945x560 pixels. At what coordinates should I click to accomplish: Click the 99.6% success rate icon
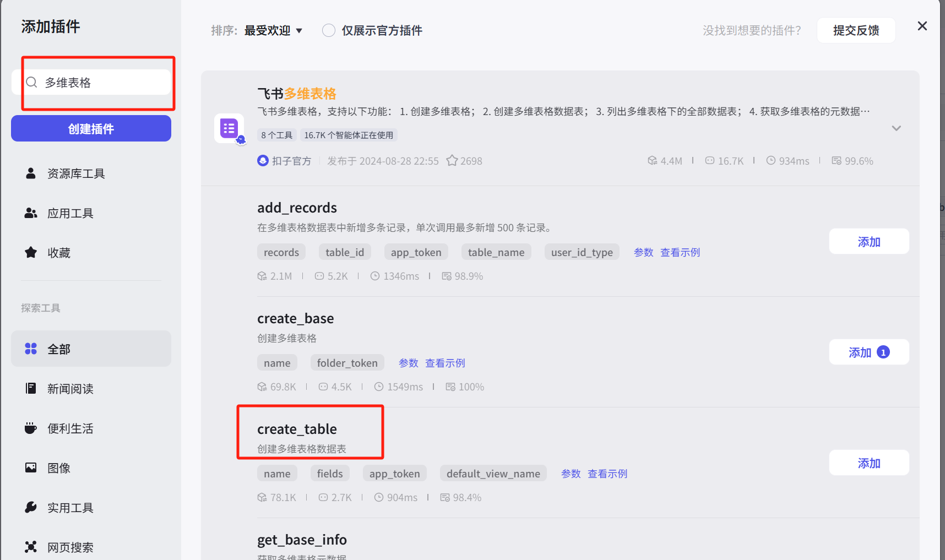pos(837,161)
